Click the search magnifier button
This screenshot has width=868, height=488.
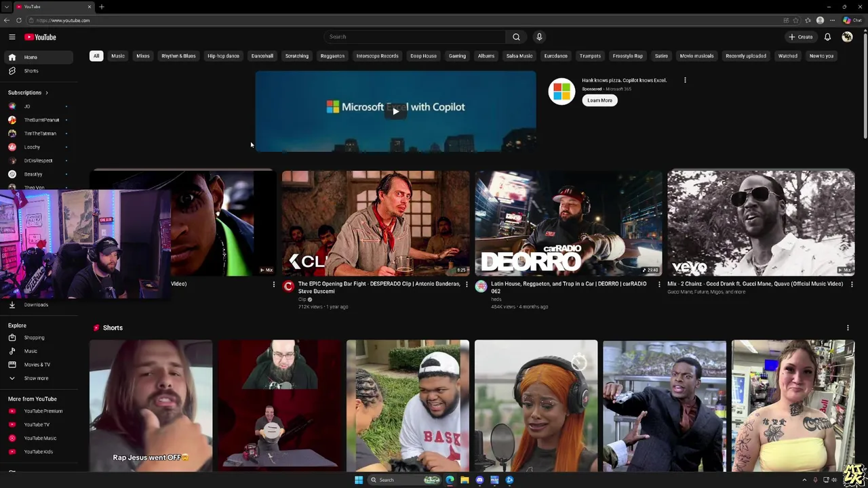516,37
